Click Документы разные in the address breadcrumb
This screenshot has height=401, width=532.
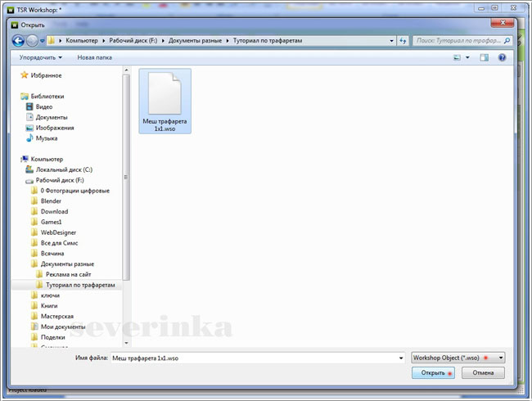click(195, 40)
